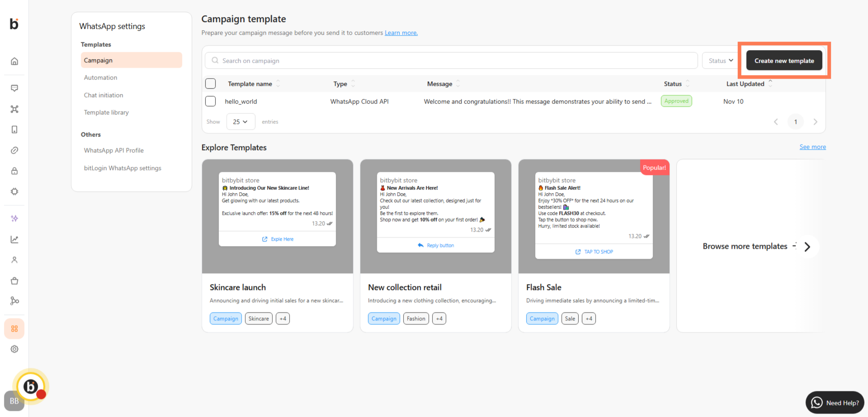Expand the 25 entries dropdown

click(241, 122)
